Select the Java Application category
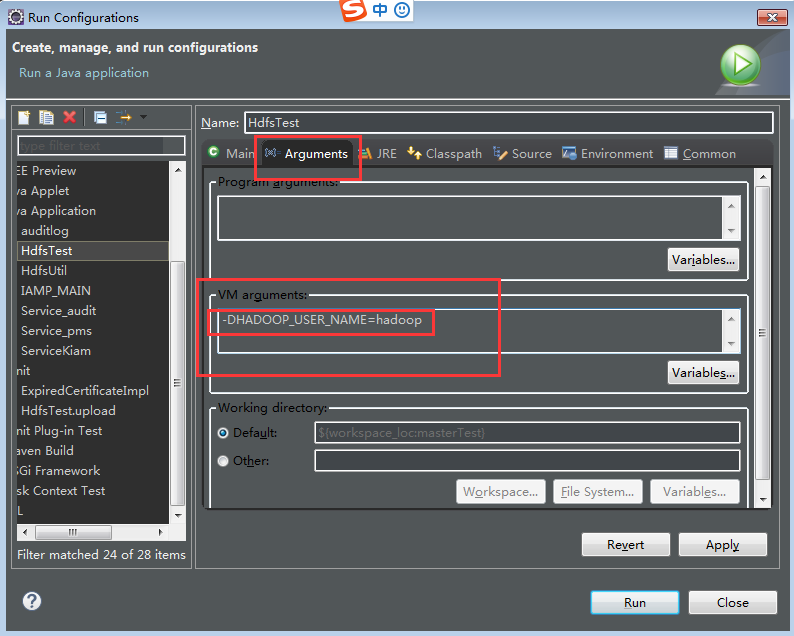The image size is (794, 636). tap(57, 211)
